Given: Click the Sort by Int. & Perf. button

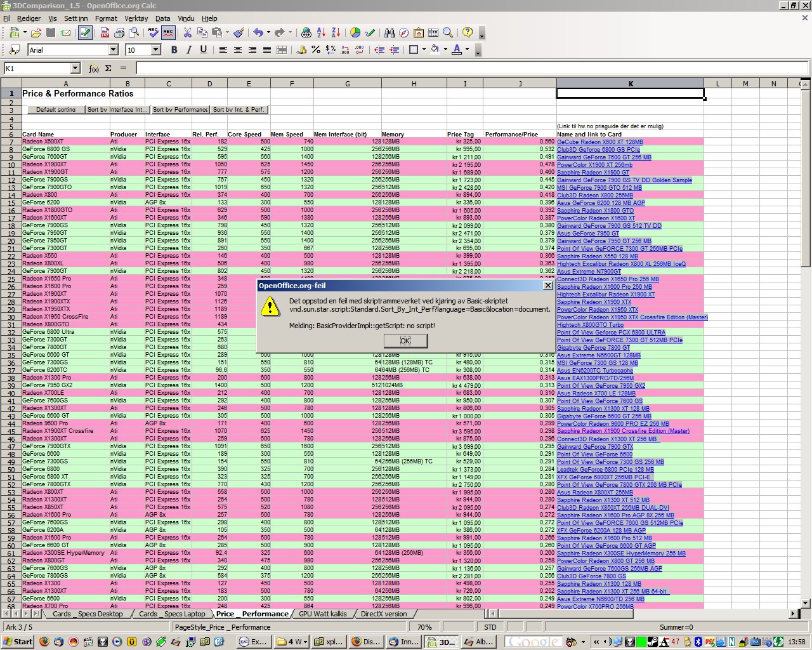Looking at the screenshot, I should 239,109.
